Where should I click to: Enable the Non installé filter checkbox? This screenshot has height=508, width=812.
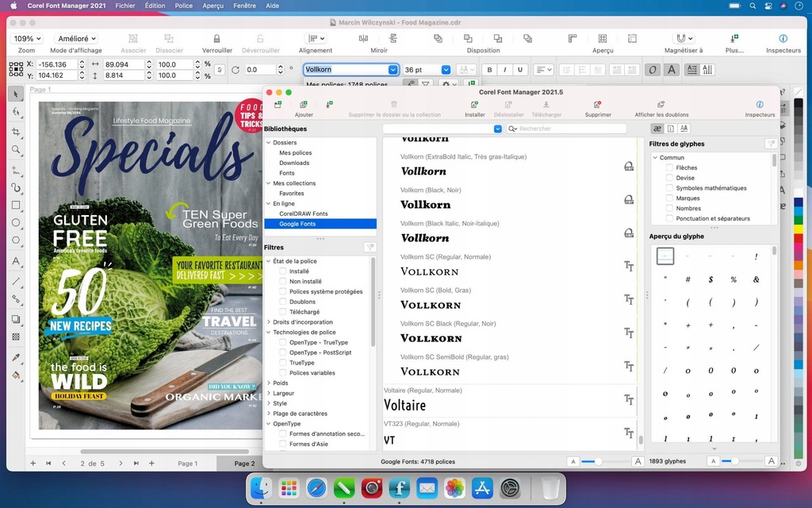click(x=283, y=282)
